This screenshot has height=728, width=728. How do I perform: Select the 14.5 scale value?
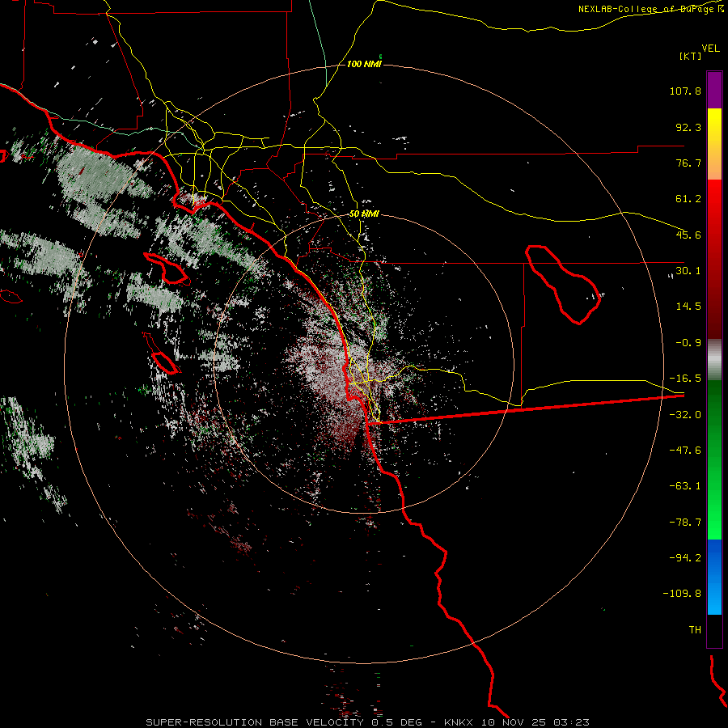(688, 307)
